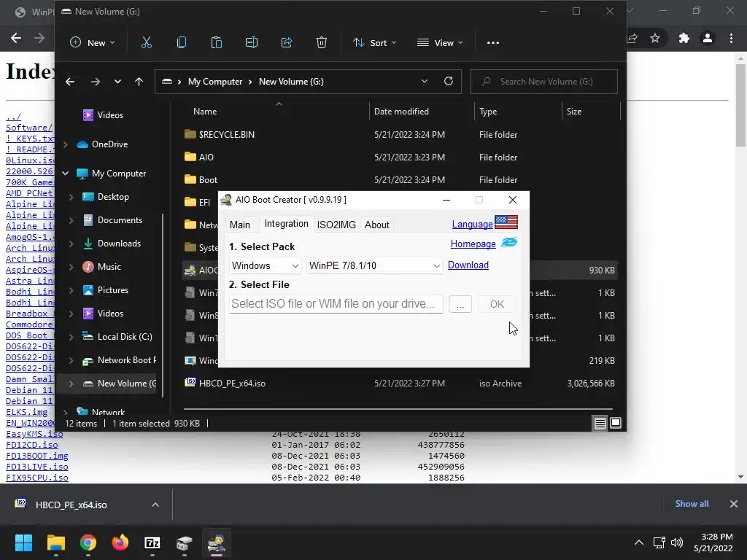Click the Paste icon in Explorer toolbar
The height and width of the screenshot is (560, 747).
tap(216, 43)
